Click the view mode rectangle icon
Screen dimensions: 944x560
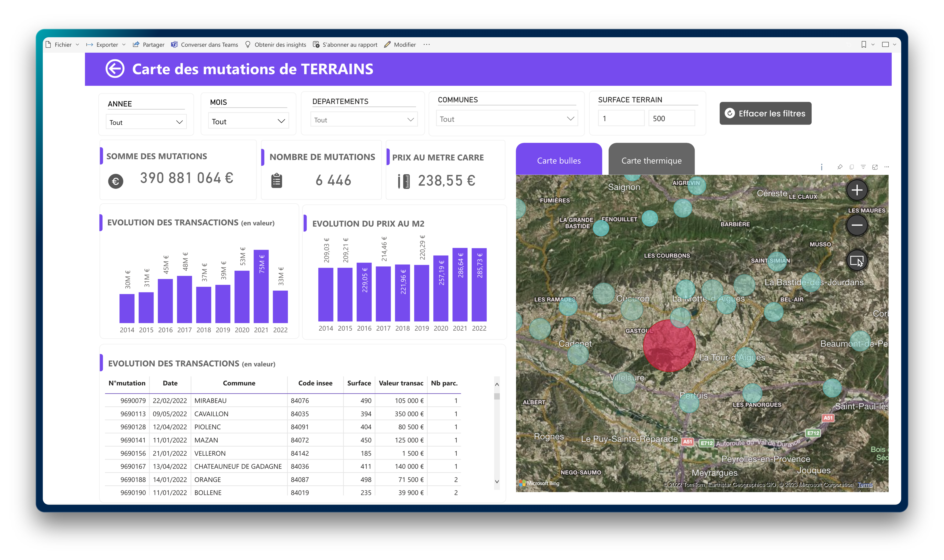[x=885, y=45]
